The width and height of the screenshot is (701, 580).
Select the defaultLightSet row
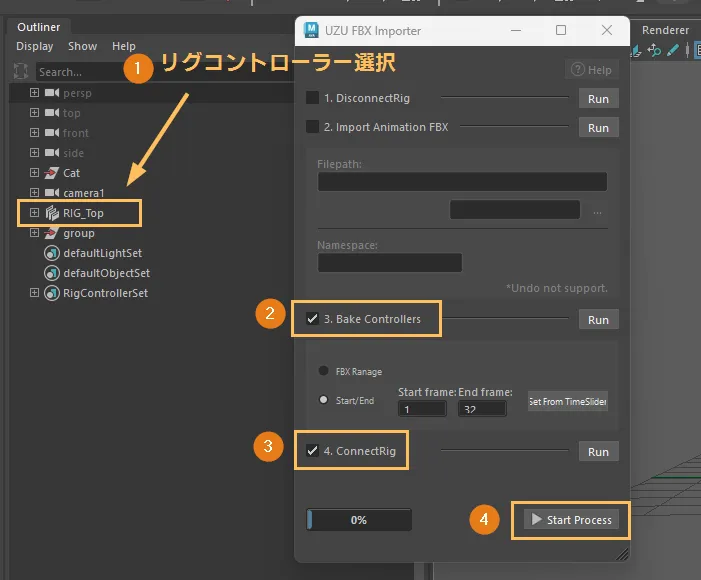point(102,253)
